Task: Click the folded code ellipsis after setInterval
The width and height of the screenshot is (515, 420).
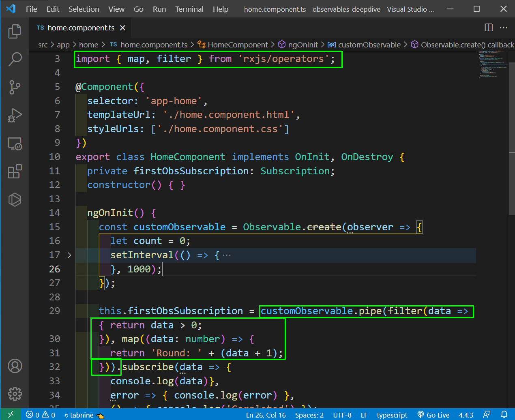Action: coord(227,255)
